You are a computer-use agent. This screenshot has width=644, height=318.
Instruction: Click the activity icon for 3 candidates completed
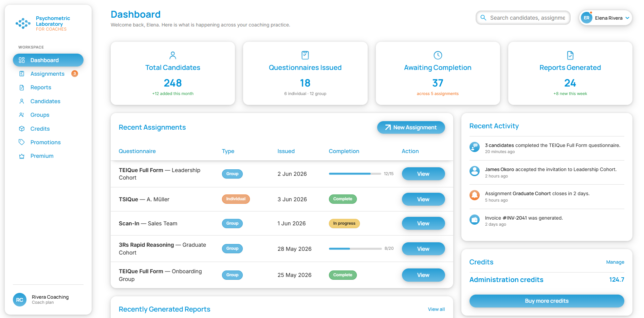pyautogui.click(x=475, y=147)
